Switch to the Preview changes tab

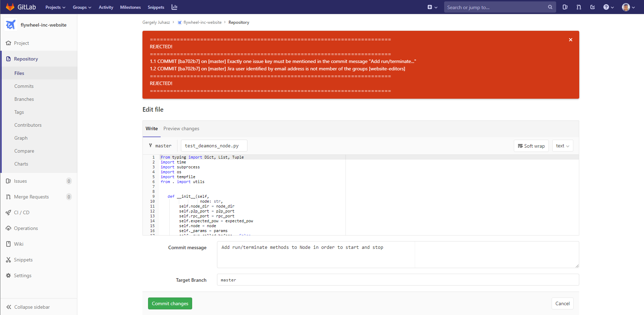coord(181,128)
